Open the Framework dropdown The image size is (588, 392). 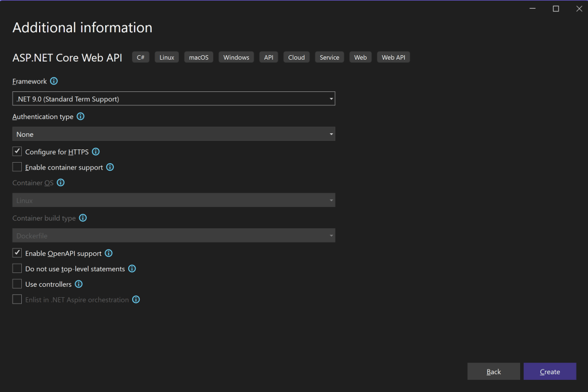tap(174, 99)
